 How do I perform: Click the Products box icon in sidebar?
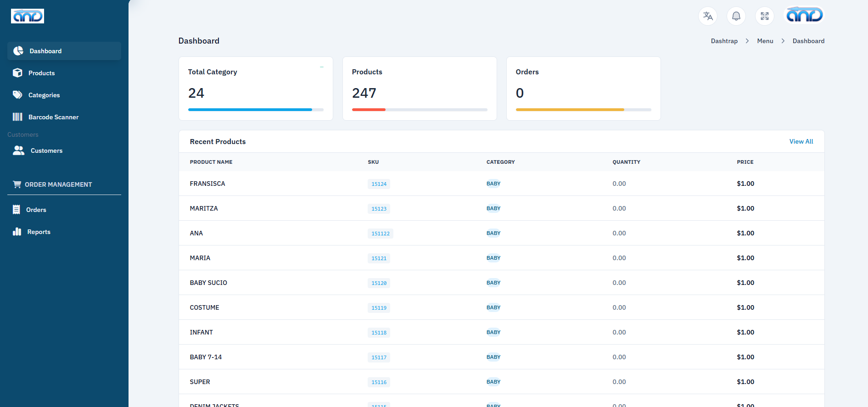[17, 73]
